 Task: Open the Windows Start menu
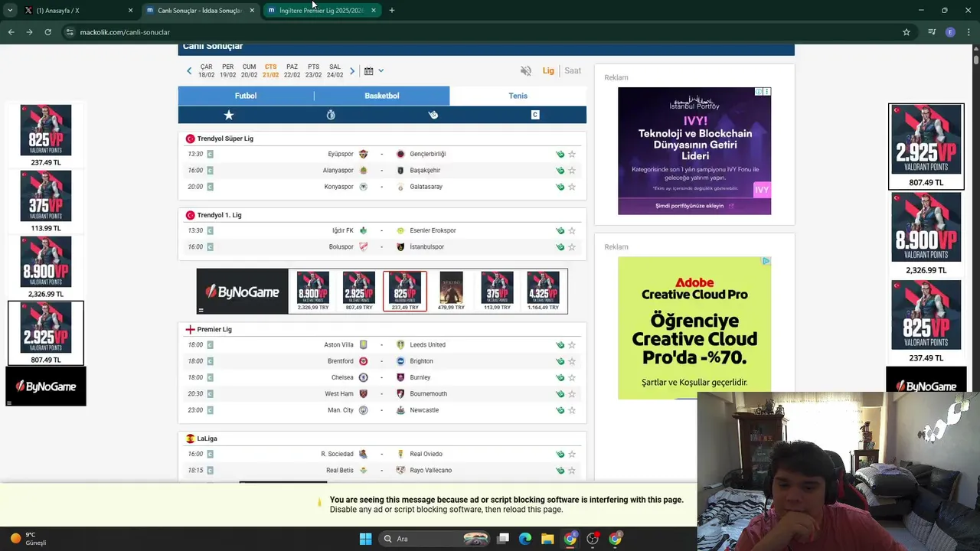click(x=365, y=539)
